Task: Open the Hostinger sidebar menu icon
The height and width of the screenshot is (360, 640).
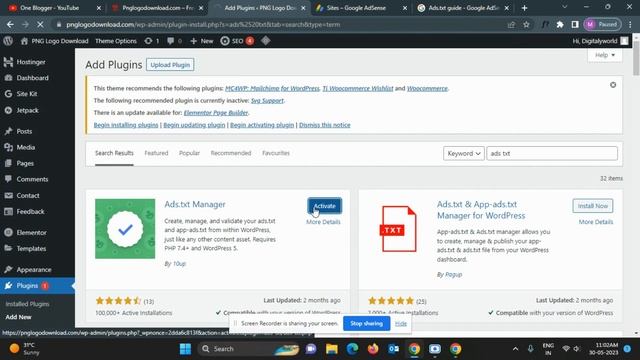Action: tap(8, 62)
